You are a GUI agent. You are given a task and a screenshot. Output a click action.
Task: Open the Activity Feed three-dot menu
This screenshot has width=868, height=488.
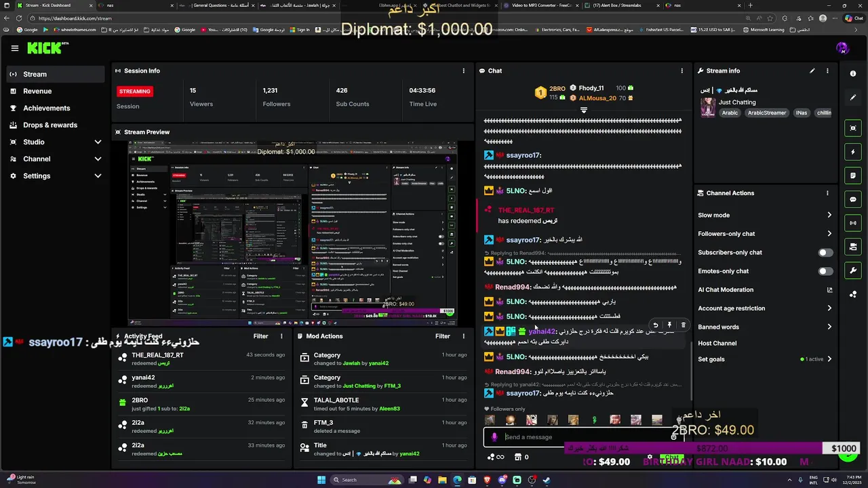281,336
